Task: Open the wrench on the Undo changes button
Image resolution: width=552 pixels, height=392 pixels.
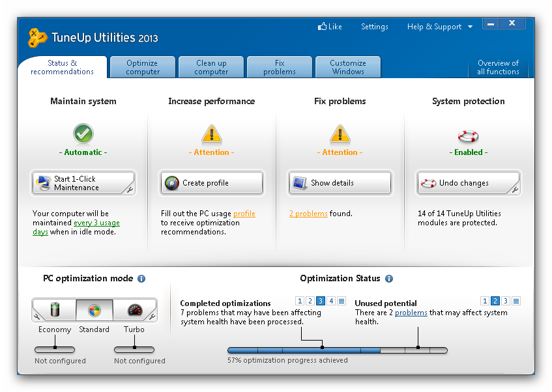Action: [515, 190]
